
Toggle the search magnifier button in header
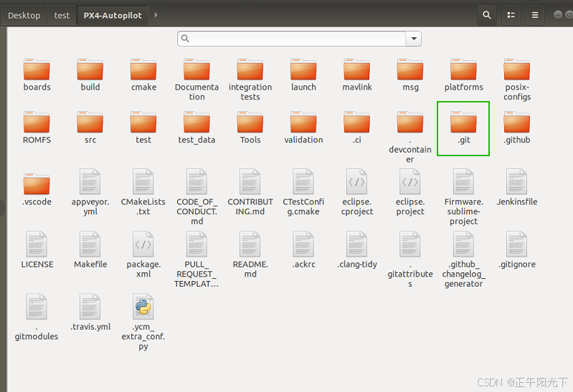click(x=487, y=15)
